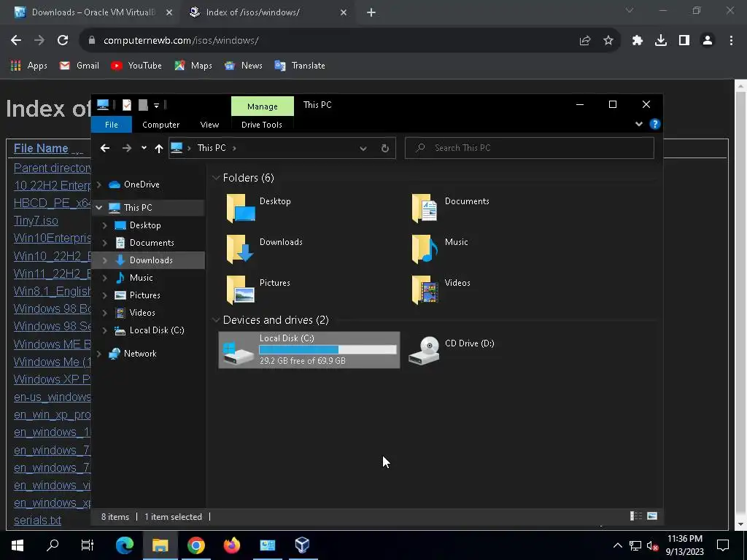Sort listing by File Name header
This screenshot has height=560, width=747.
41,149
